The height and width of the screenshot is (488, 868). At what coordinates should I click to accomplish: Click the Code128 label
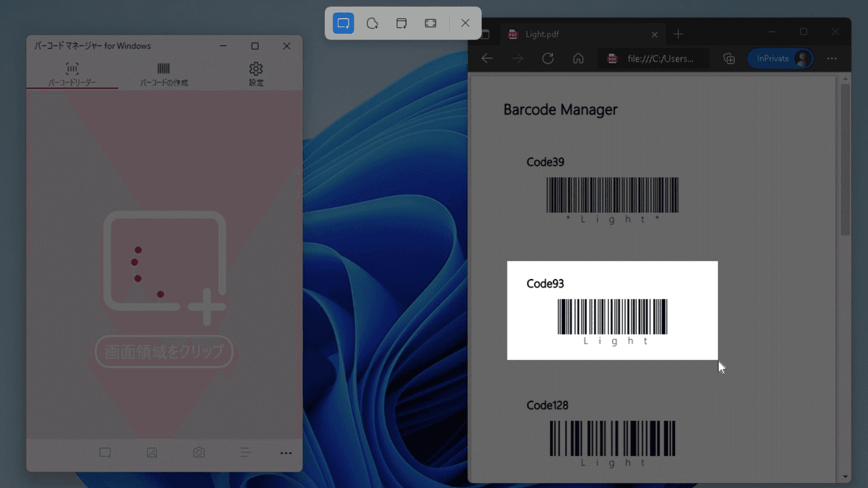(547, 405)
